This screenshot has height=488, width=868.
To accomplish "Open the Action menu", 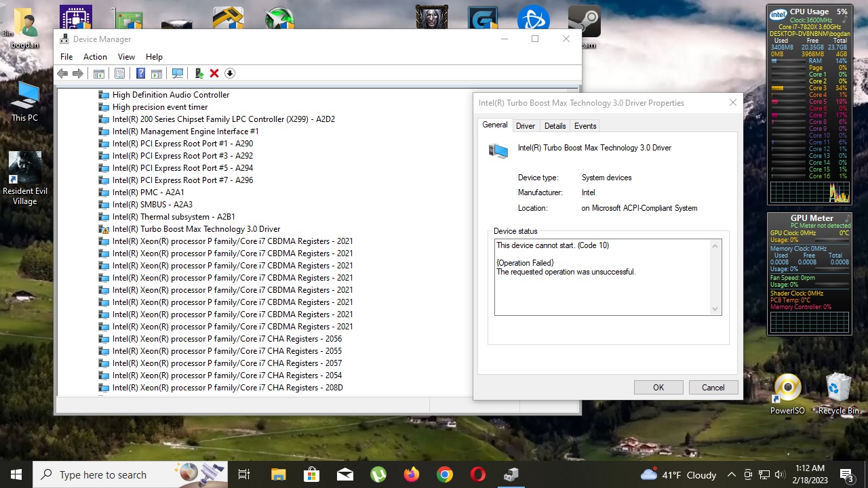I will (95, 57).
